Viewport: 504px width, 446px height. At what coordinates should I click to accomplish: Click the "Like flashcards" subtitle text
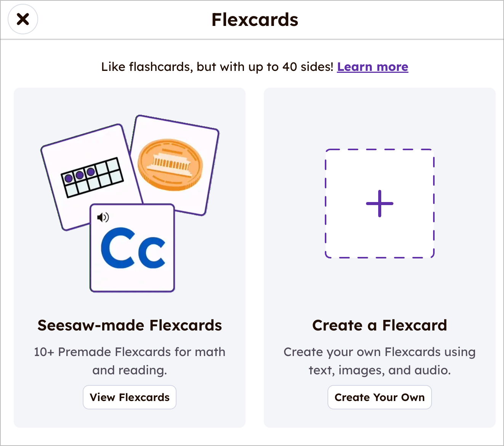tap(217, 67)
